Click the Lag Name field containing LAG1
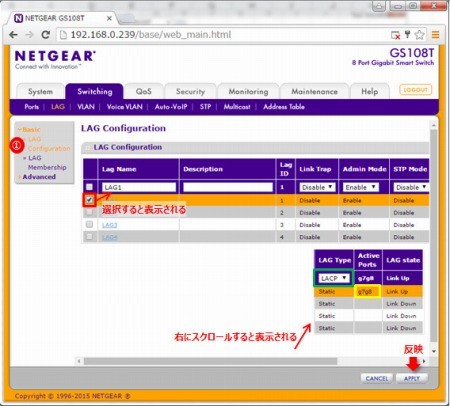The image size is (450, 406). pos(139,187)
